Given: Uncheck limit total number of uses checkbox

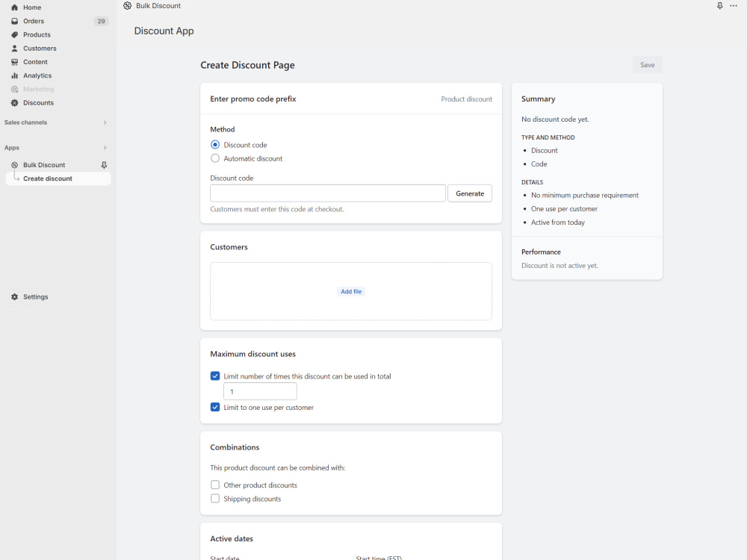Looking at the screenshot, I should 215,376.
